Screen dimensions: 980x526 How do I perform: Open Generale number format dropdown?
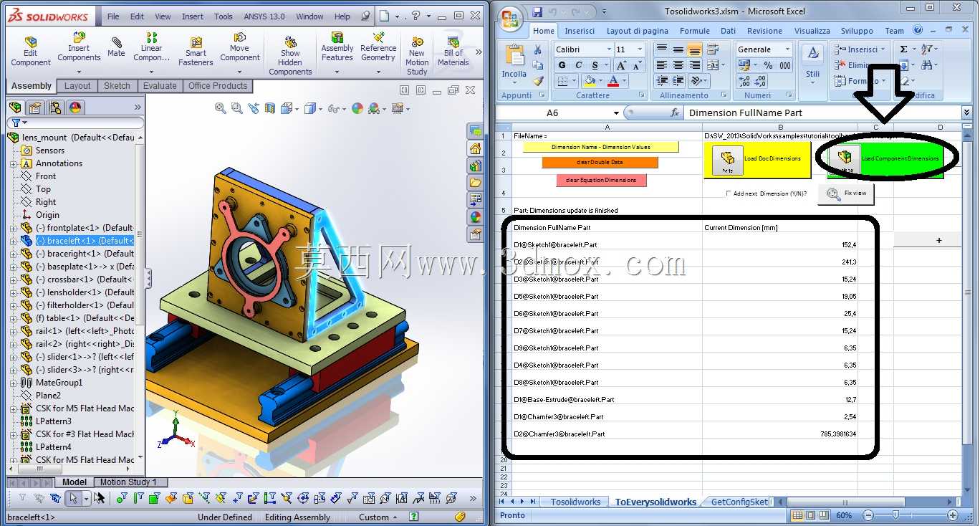point(789,49)
